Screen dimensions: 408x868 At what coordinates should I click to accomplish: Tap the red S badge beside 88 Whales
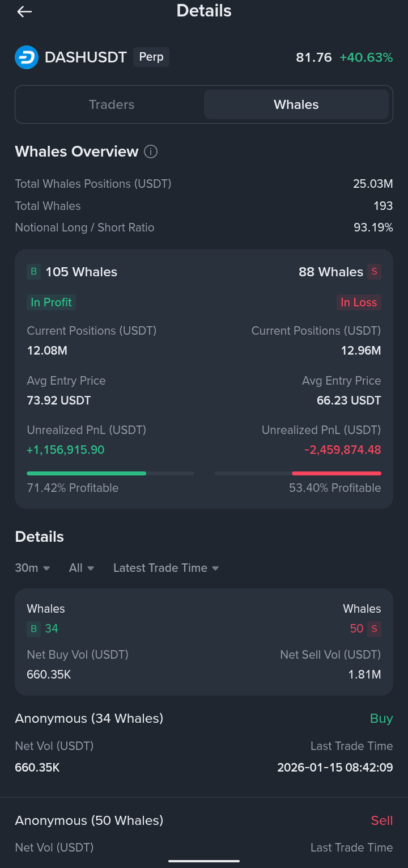click(x=374, y=272)
